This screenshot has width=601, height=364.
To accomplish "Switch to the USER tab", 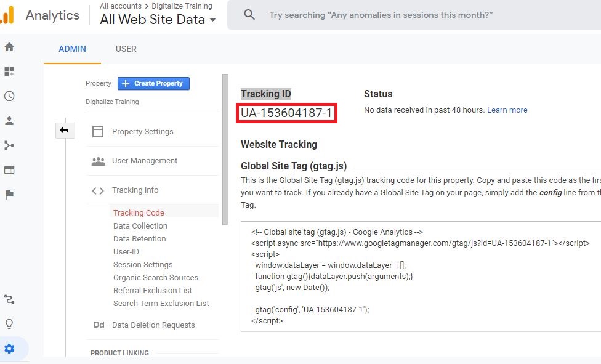I will pos(126,49).
